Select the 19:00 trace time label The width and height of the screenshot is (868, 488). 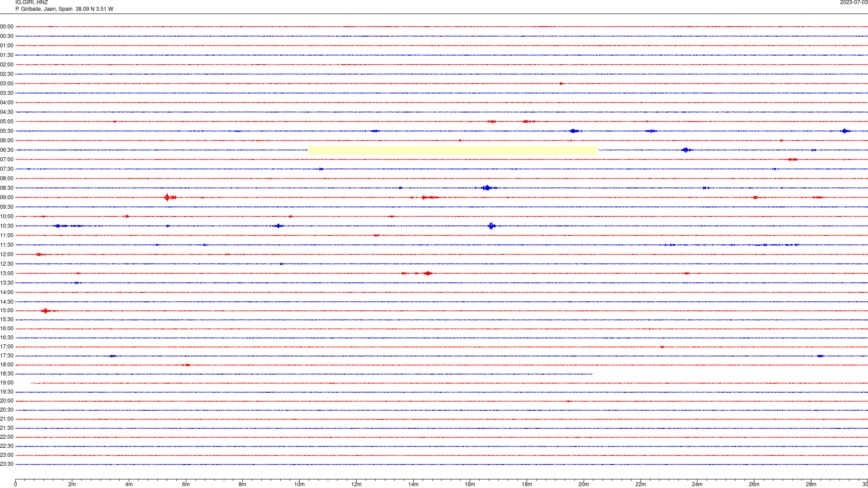tap(7, 383)
